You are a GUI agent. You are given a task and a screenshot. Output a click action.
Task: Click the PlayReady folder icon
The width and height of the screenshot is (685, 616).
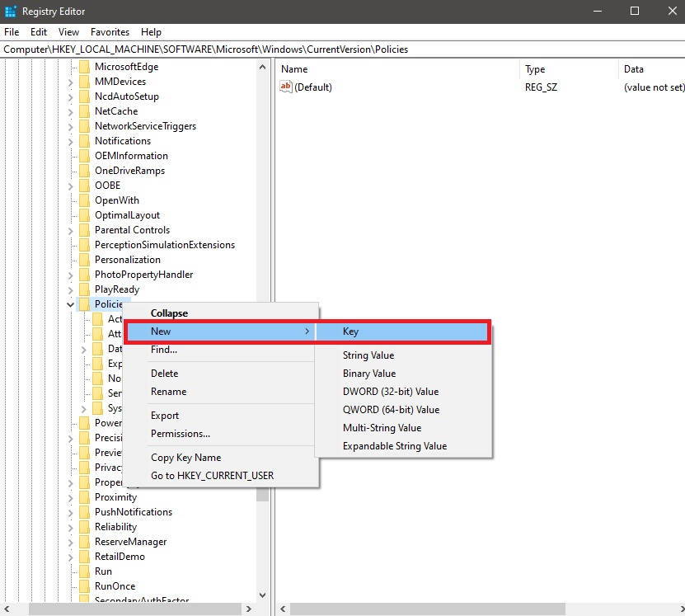click(86, 289)
